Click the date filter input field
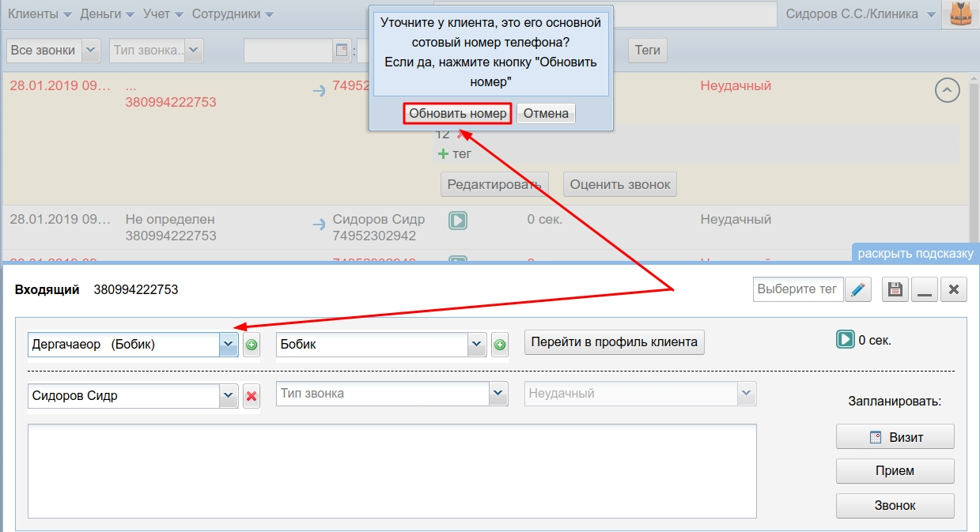Viewport: 980px width, 532px height. pos(288,51)
